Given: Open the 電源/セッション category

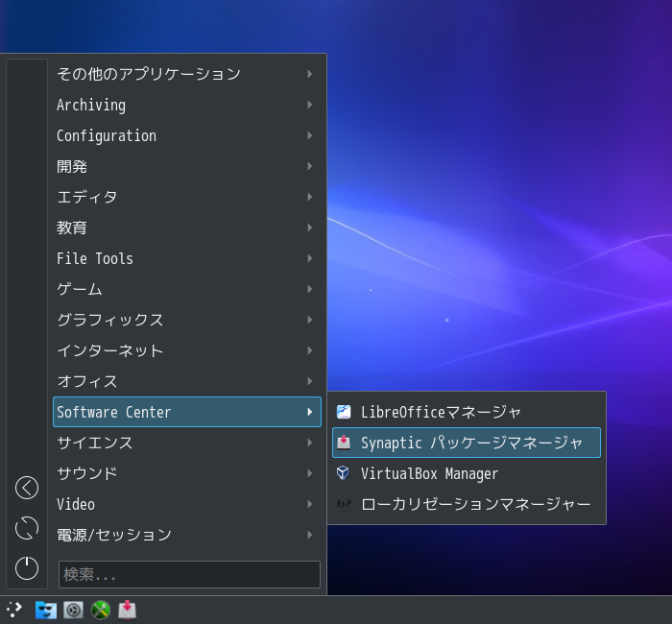Looking at the screenshot, I should (187, 535).
